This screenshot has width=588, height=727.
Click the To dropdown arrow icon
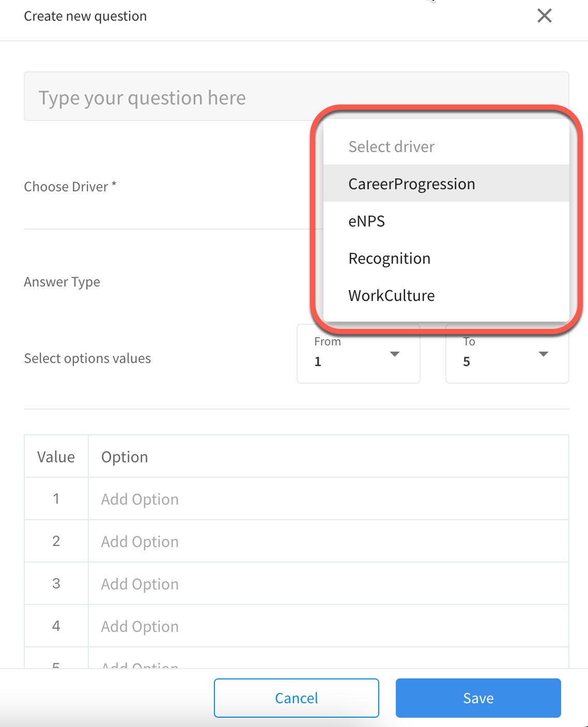coord(543,354)
